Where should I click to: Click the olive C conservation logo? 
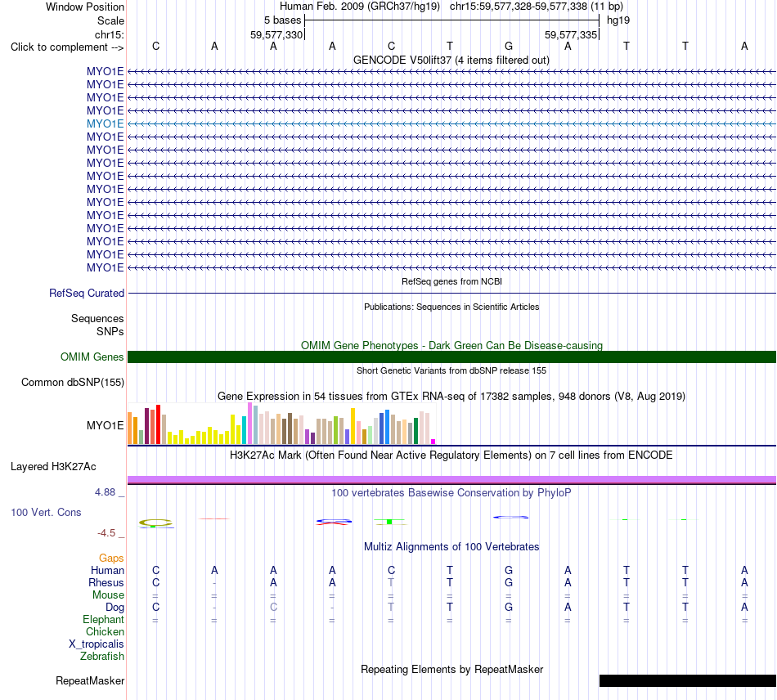pyautogui.click(x=155, y=523)
